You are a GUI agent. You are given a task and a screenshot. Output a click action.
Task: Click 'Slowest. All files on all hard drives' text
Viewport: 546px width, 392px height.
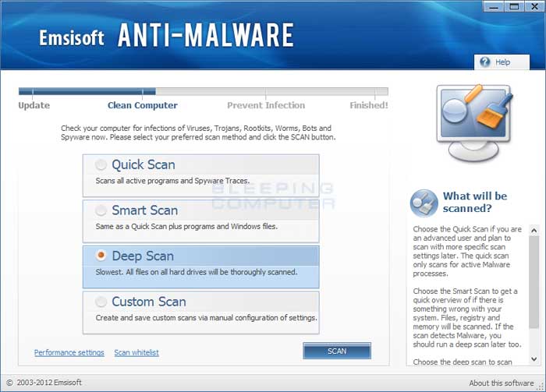pyautogui.click(x=154, y=272)
